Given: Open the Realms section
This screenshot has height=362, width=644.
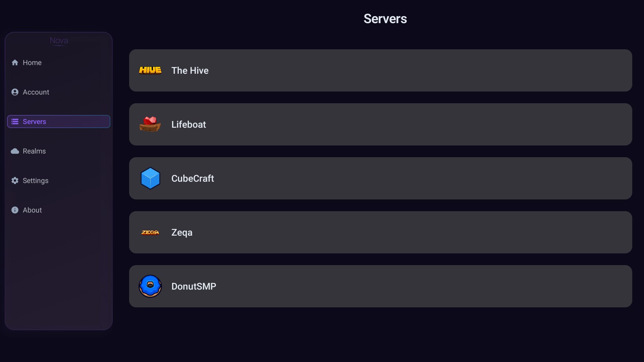Looking at the screenshot, I should (x=34, y=151).
